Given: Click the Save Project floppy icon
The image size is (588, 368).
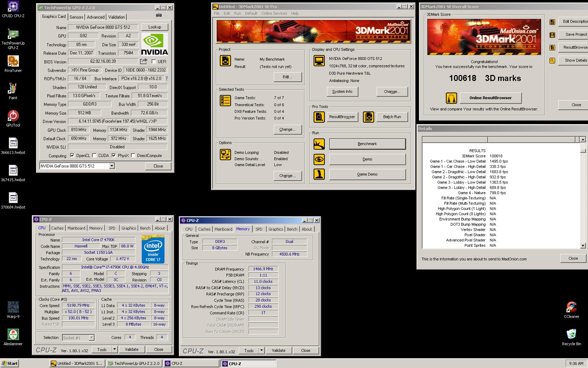Looking at the screenshot, I should tap(552, 35).
